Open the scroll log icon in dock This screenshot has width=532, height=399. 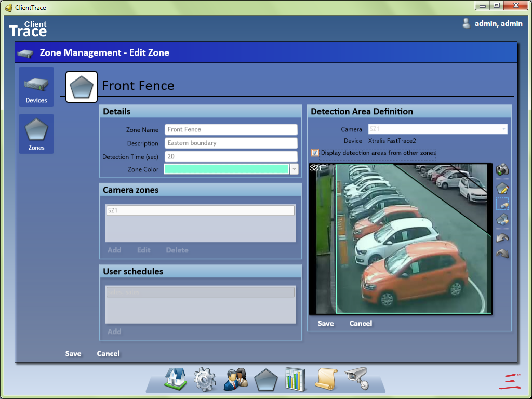click(326, 379)
